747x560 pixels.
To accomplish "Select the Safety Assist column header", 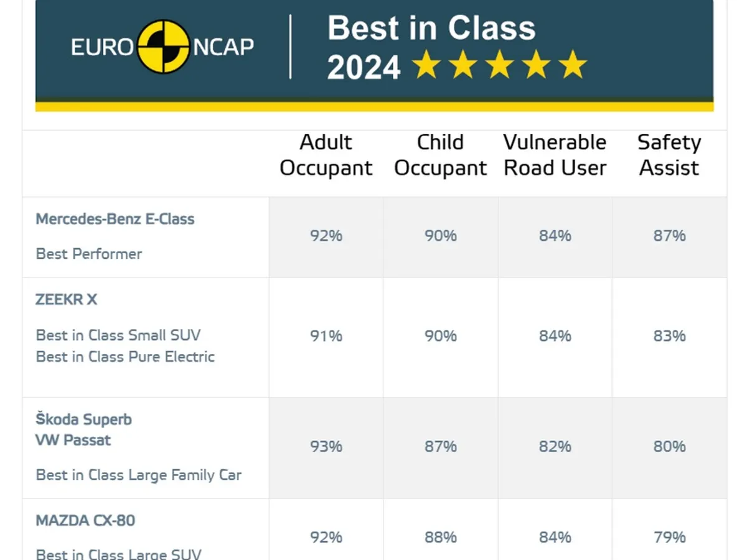I will tap(669, 155).
